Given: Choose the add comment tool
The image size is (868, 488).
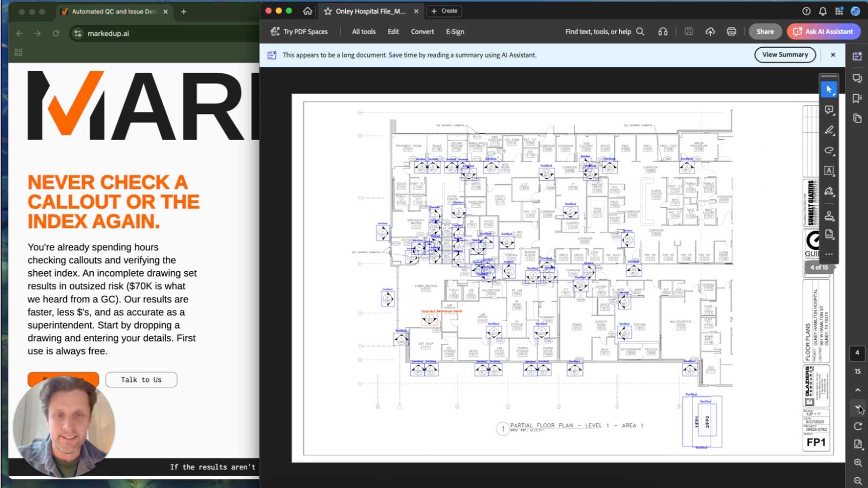Looking at the screenshot, I should (828, 110).
